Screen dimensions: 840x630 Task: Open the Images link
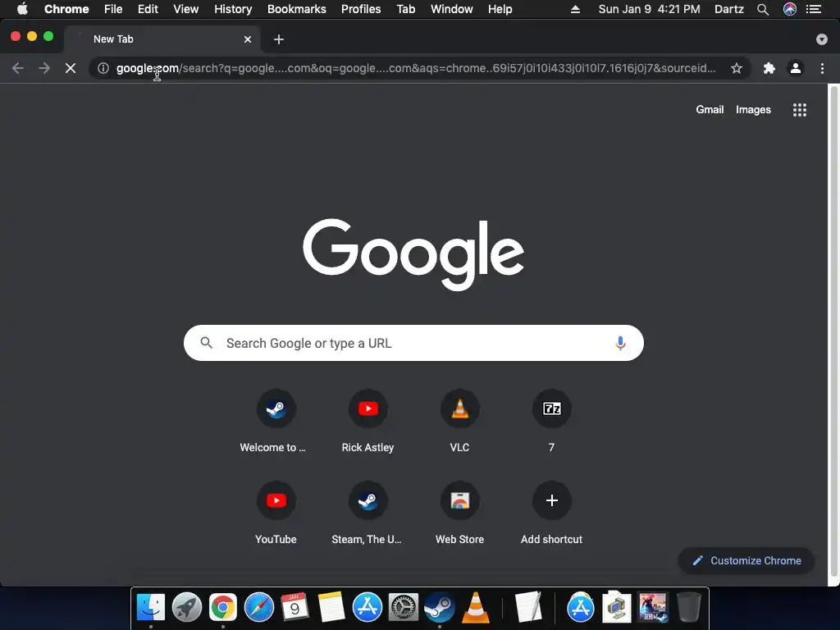[x=753, y=109]
